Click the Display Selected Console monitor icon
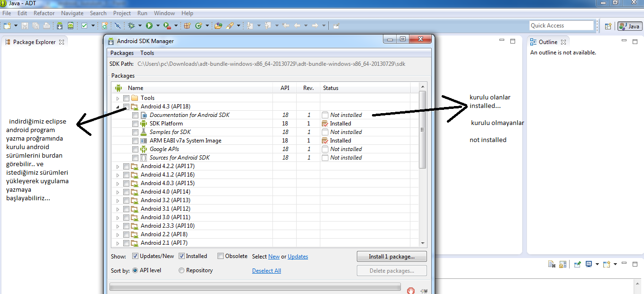The image size is (644, 294). click(x=589, y=264)
